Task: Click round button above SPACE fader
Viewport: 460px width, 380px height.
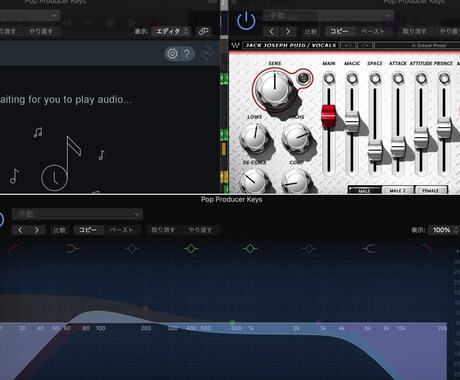Action: pyautogui.click(x=375, y=78)
